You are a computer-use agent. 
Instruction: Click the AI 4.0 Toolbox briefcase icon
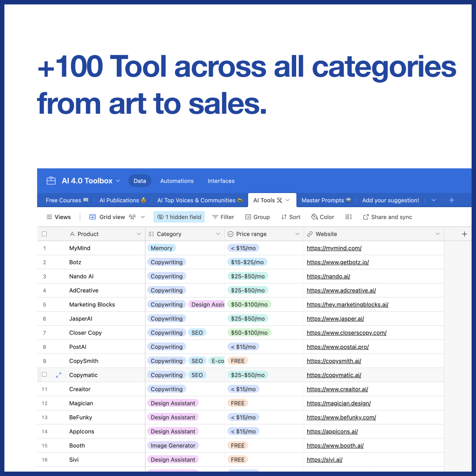coord(51,181)
